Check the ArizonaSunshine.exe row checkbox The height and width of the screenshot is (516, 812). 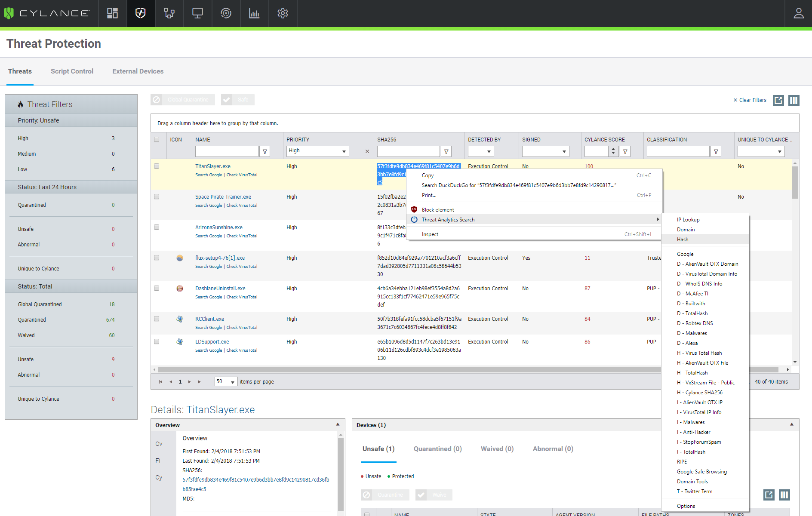(x=157, y=227)
